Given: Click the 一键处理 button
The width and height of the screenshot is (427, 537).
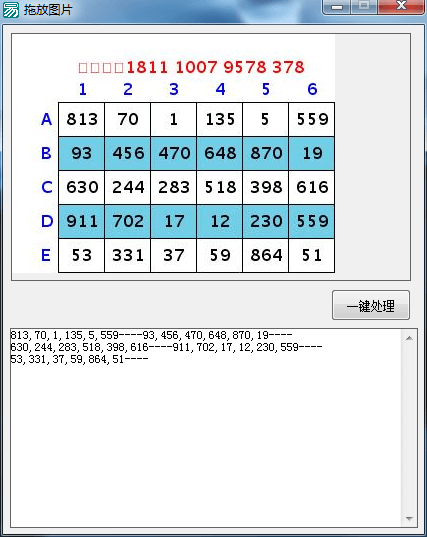Looking at the screenshot, I should [x=371, y=305].
